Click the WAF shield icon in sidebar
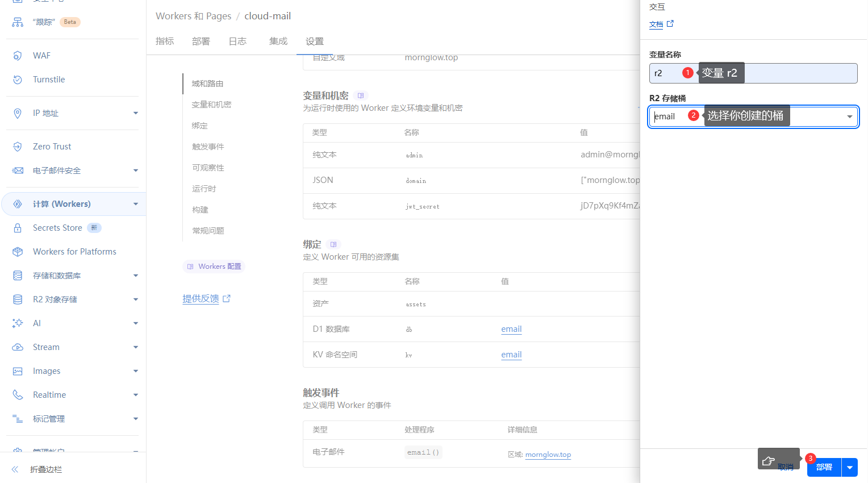This screenshot has width=868, height=483. (x=18, y=56)
